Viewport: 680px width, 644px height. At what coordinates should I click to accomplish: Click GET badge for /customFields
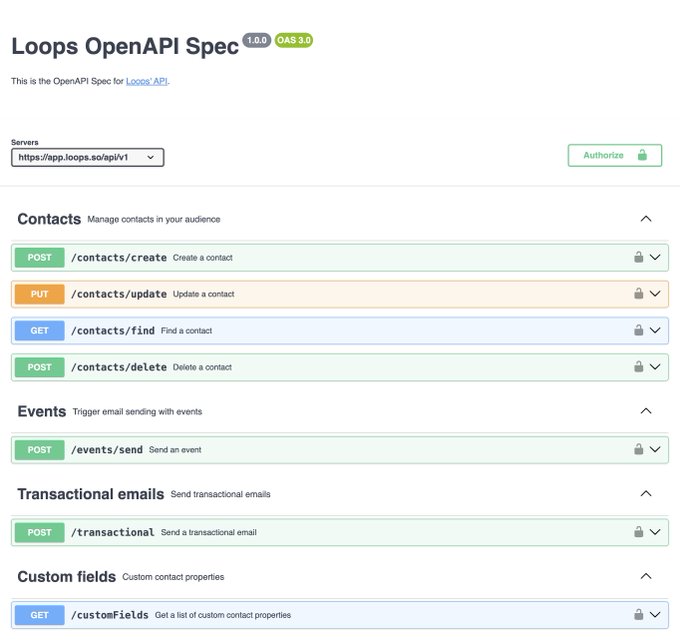click(x=39, y=615)
